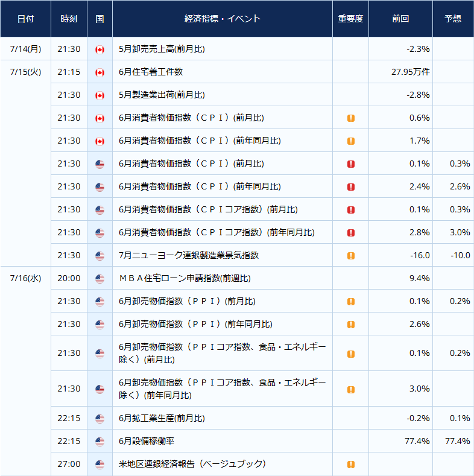Click the 予想 column header
Viewport: 474px width, 476px height.
(x=453, y=19)
